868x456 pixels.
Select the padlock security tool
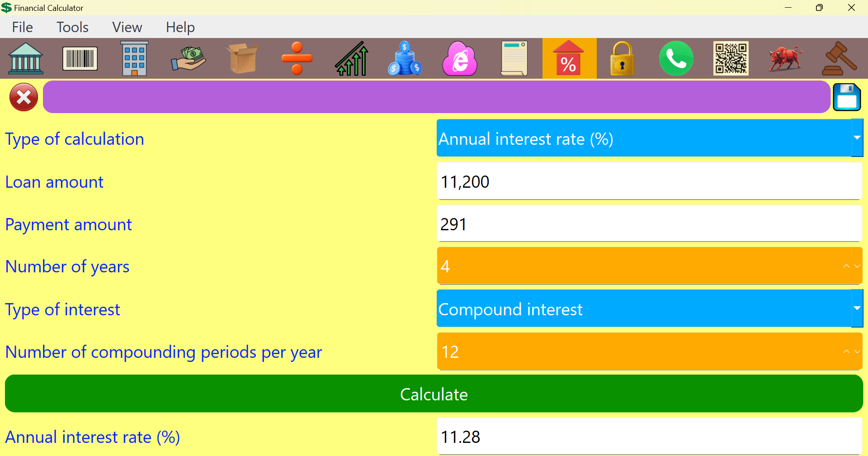point(622,58)
